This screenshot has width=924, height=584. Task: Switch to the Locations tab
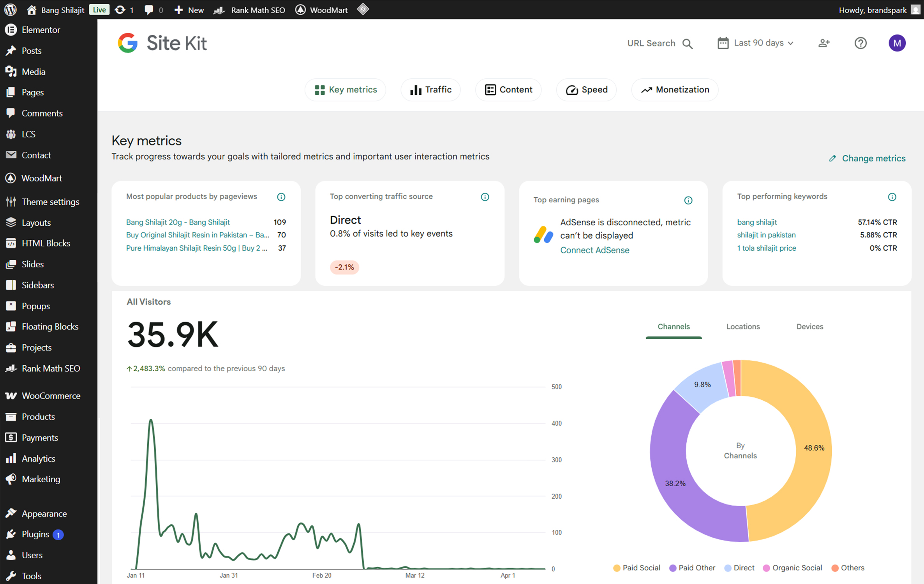[743, 327]
